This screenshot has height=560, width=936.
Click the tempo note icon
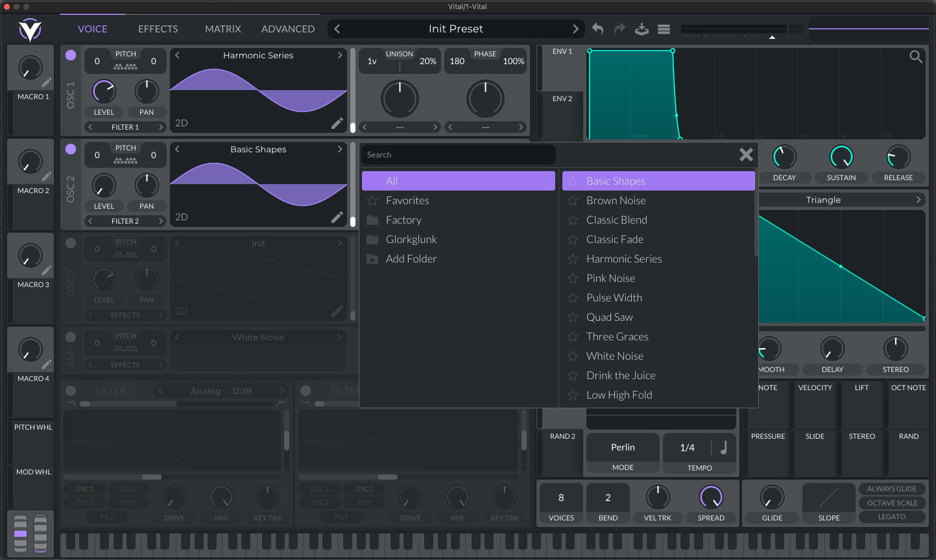(x=724, y=447)
